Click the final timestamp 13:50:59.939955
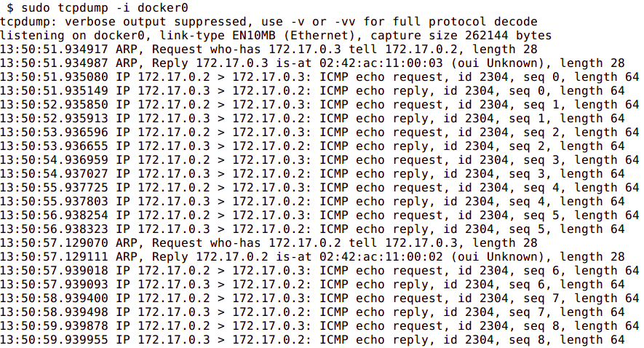The width and height of the screenshot is (644, 348). pos(55,339)
